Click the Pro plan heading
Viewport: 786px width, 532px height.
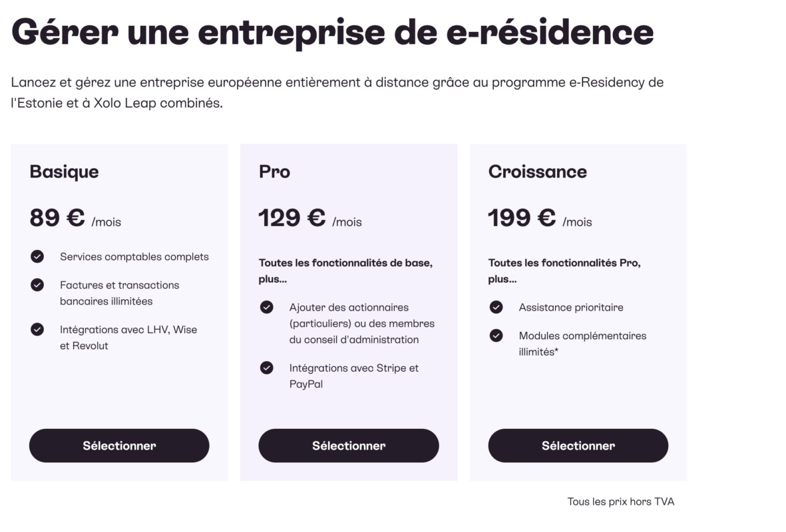(274, 172)
